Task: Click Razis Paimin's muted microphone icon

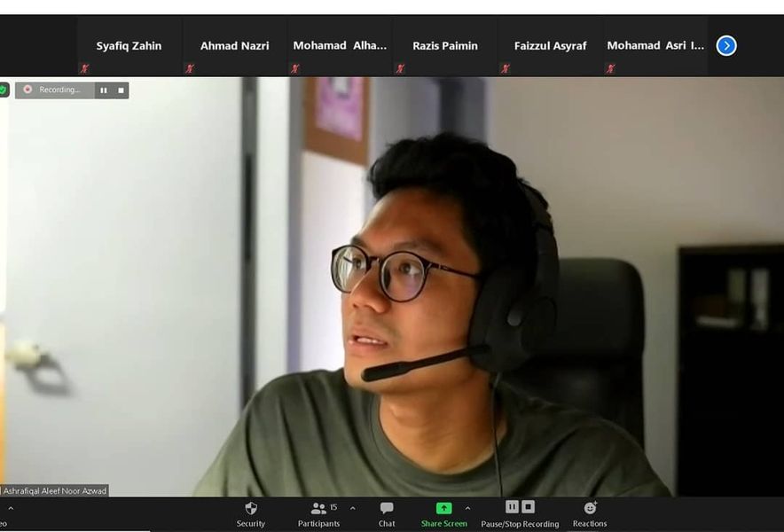Action: click(400, 68)
